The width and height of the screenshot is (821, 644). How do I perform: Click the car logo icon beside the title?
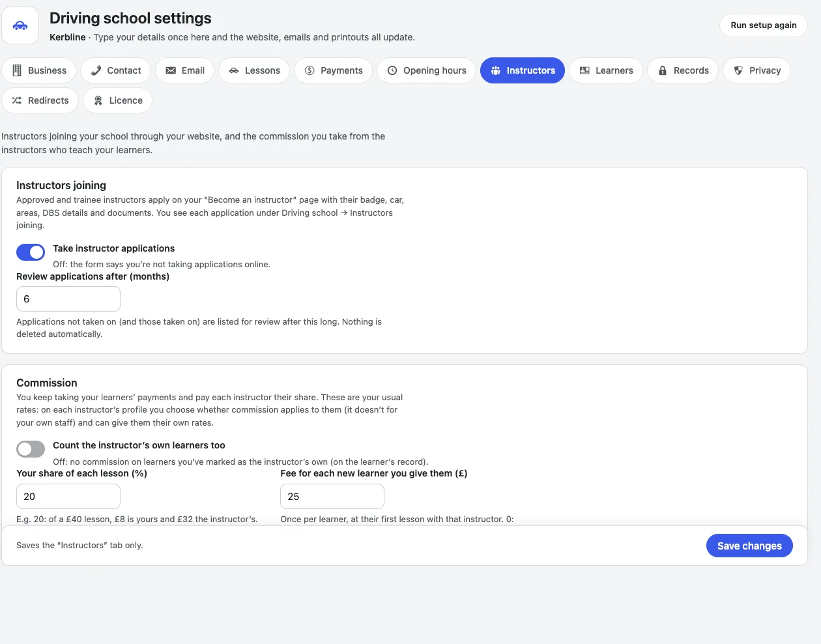tap(20, 26)
